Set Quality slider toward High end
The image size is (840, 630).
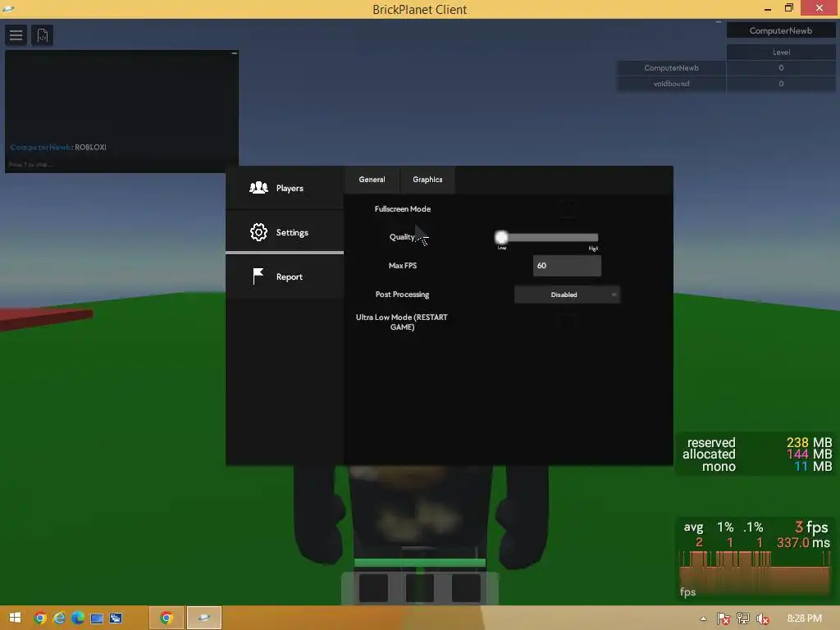[592, 237]
